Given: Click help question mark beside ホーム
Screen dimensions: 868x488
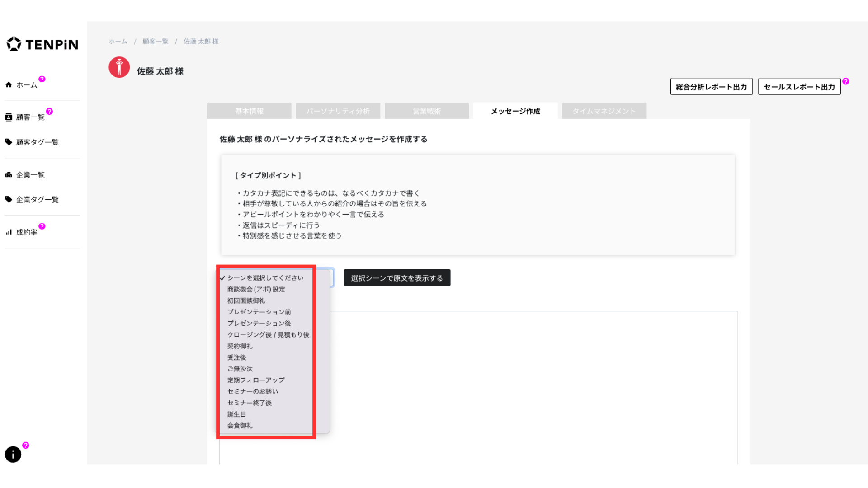Looking at the screenshot, I should tap(42, 79).
